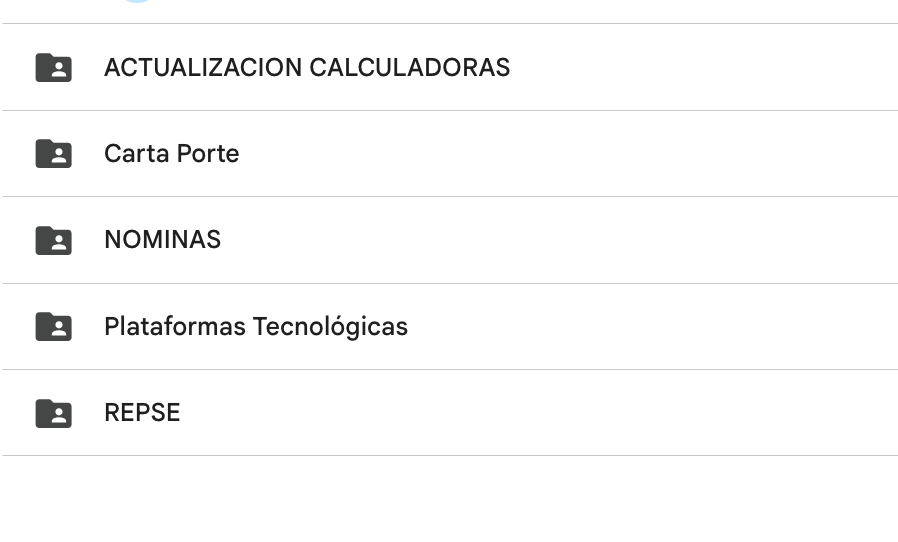Open the Carta Porte folder name

click(171, 154)
